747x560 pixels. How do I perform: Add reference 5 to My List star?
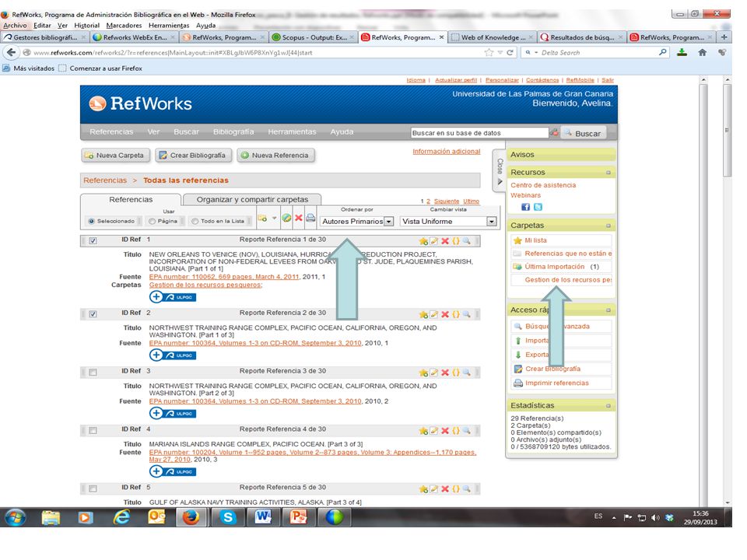pyautogui.click(x=423, y=488)
